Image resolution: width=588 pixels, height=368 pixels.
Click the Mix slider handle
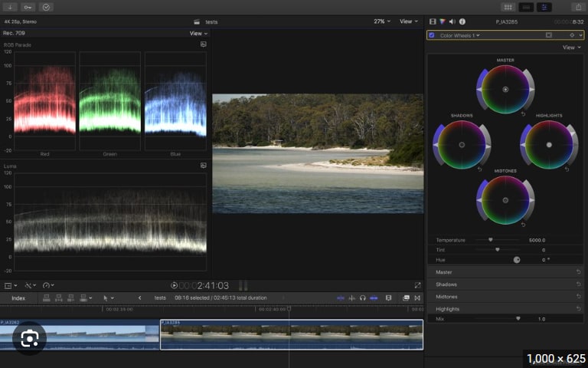(x=518, y=318)
